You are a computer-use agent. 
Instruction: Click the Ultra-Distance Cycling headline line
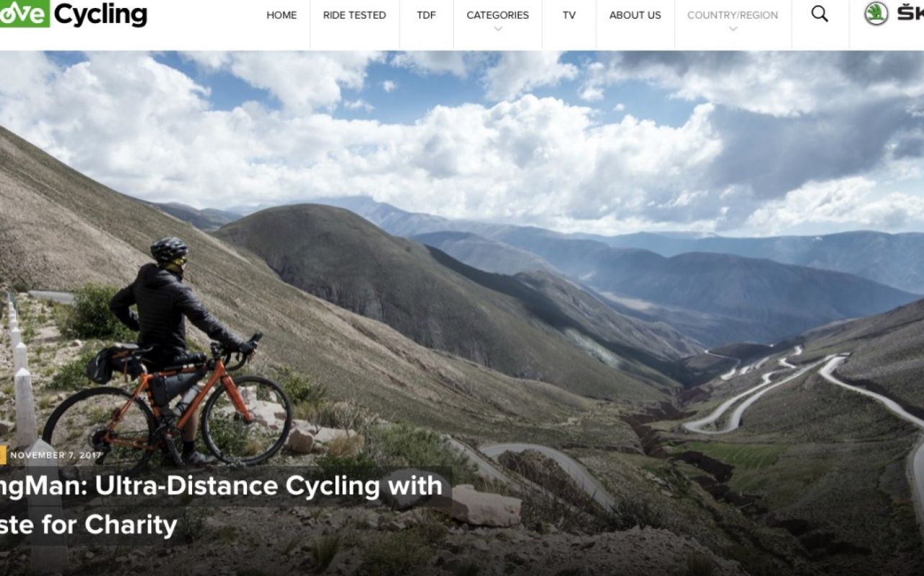pos(221,487)
